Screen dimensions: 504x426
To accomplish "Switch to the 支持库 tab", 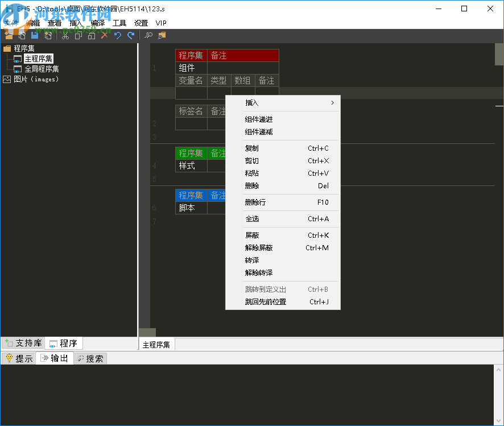I will click(26, 343).
